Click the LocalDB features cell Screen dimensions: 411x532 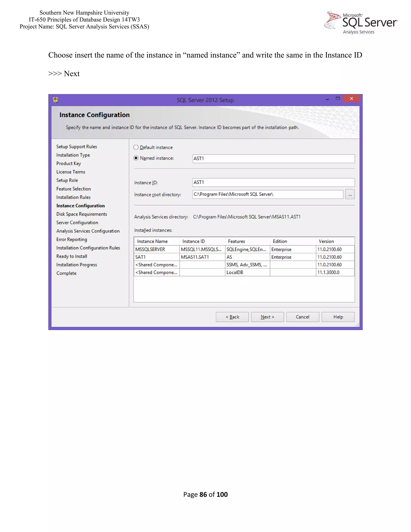click(248, 272)
